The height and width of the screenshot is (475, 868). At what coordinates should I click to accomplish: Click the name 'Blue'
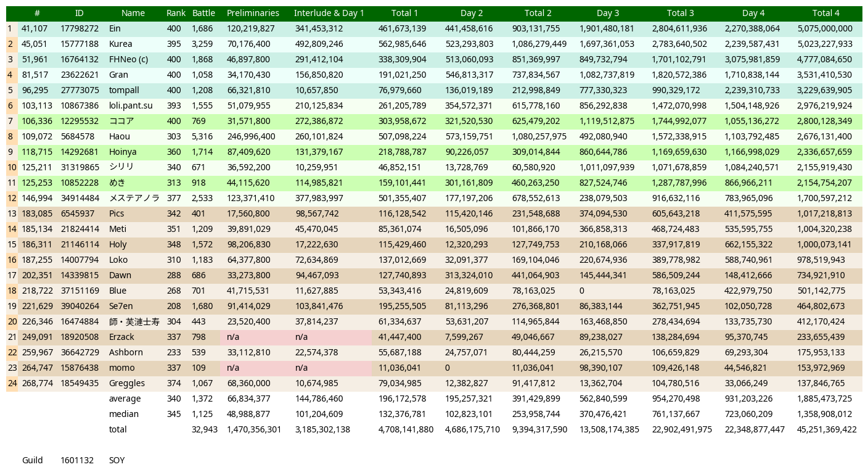point(118,291)
